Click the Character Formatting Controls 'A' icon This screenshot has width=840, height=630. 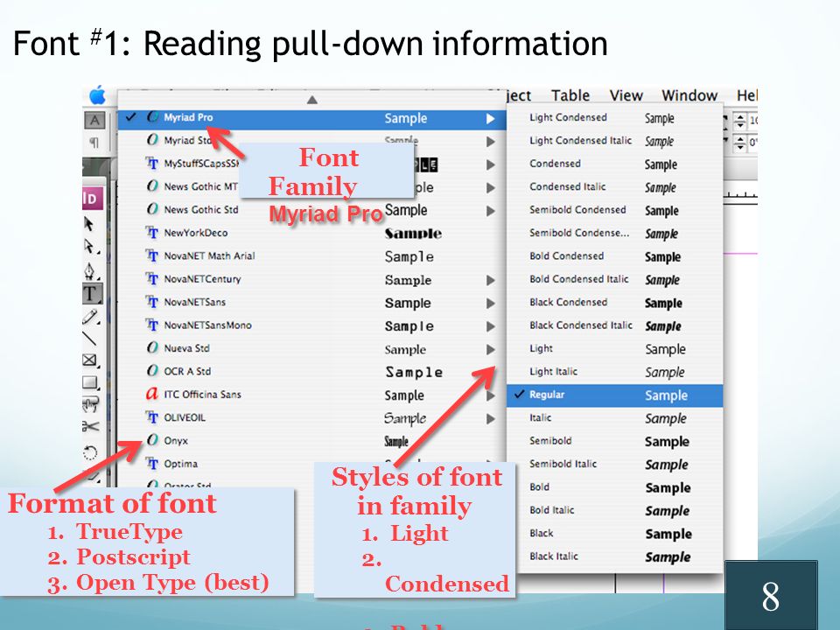94,121
